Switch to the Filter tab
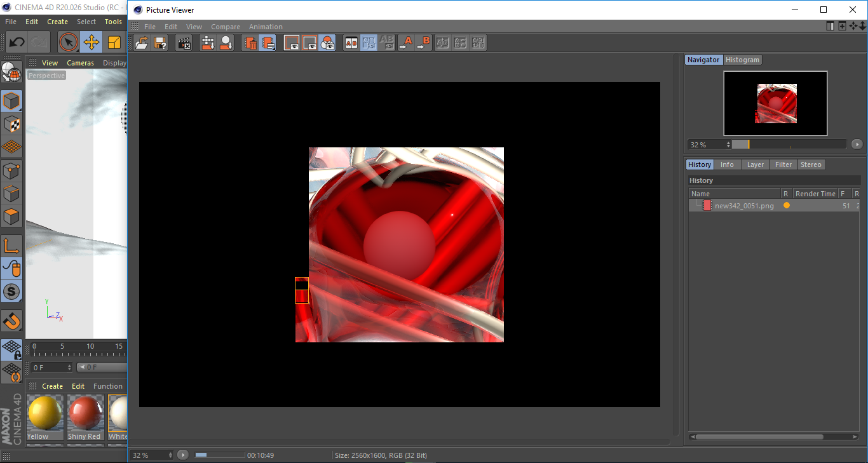 coord(783,164)
